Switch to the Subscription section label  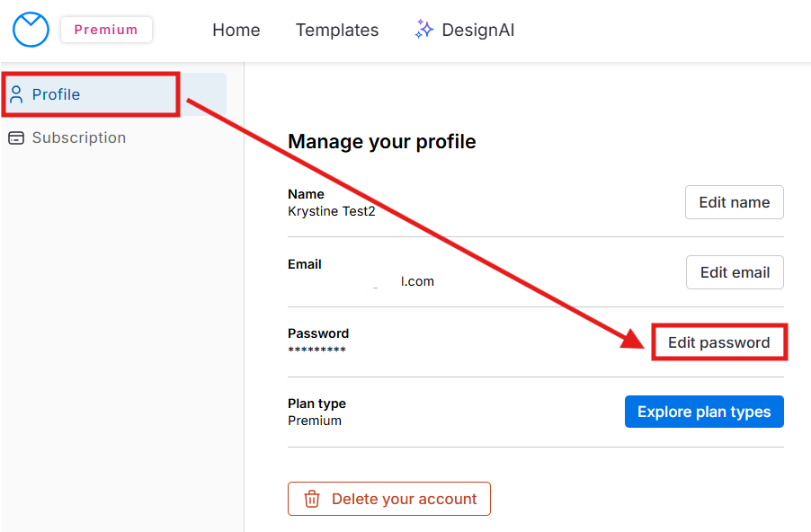tap(79, 137)
